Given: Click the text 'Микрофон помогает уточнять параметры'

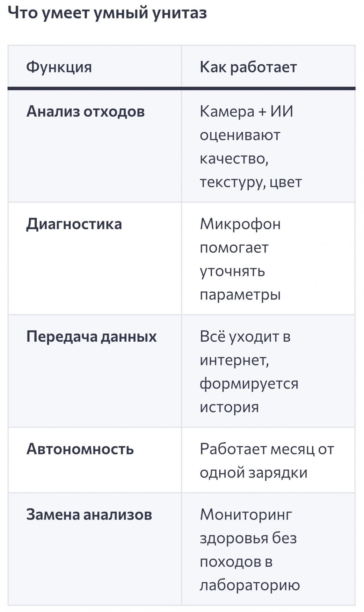Looking at the screenshot, I should click(x=240, y=259).
